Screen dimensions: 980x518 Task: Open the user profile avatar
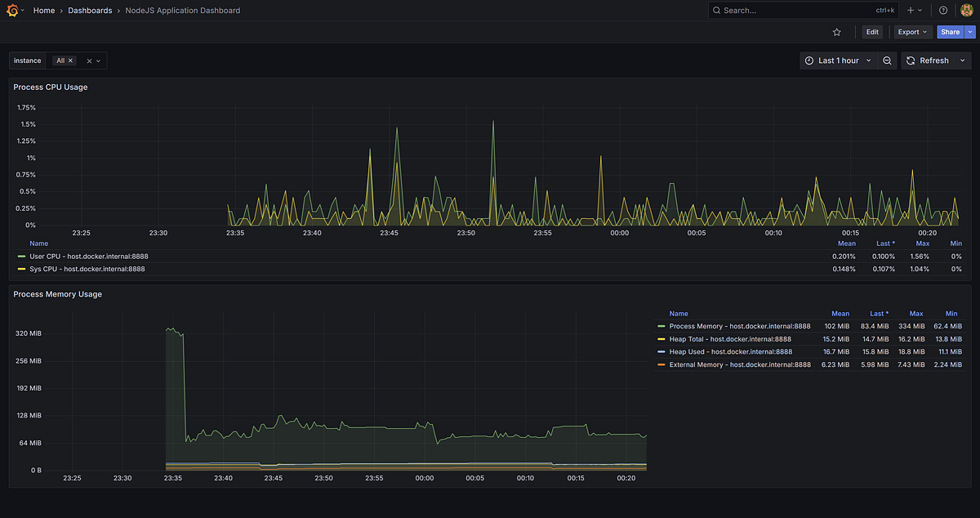coord(967,10)
